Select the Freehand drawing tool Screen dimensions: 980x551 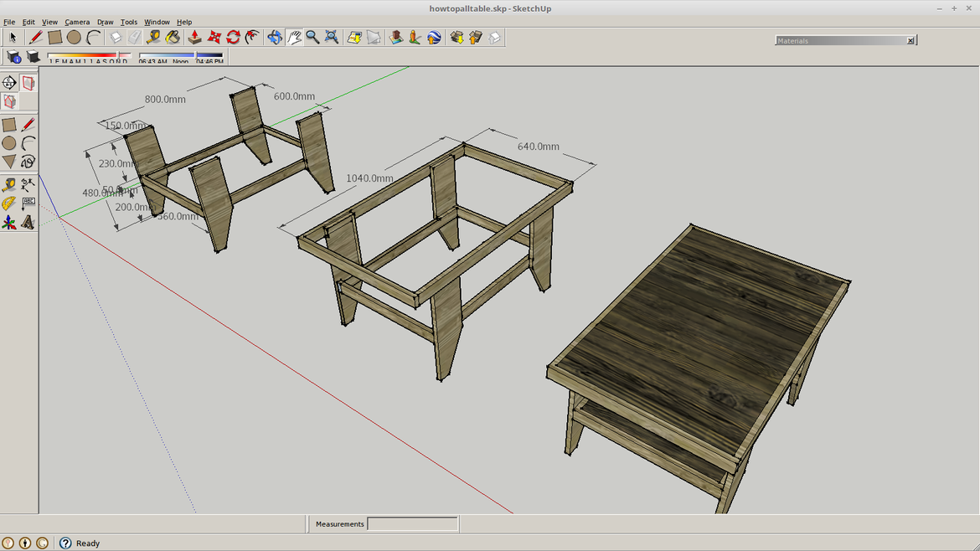28,162
